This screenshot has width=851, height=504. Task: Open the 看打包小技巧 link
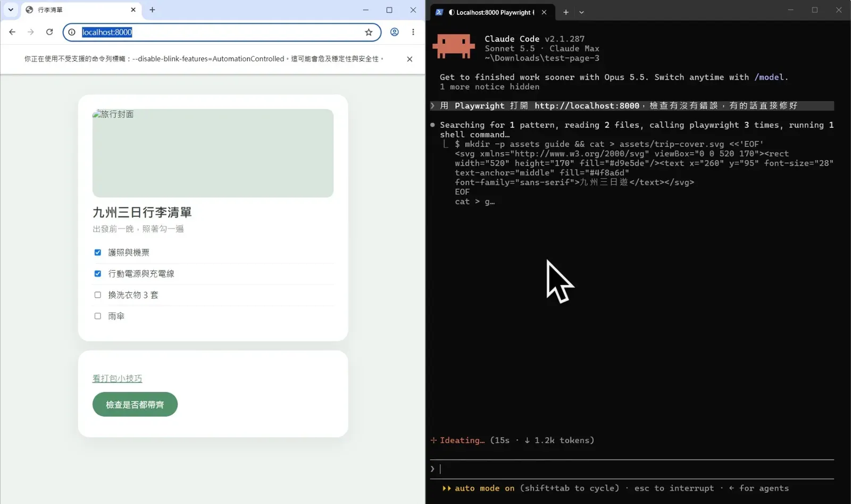coord(118,379)
